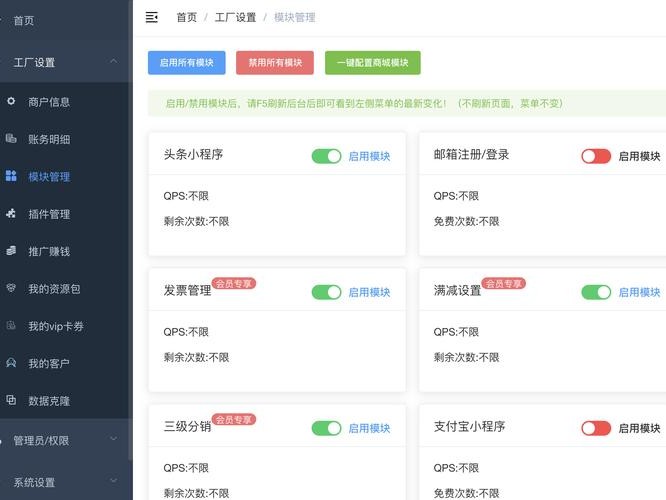Viewport: 666px width, 500px height.
Task: Click 启用模块 label on 发票管理 card
Action: coord(369,292)
